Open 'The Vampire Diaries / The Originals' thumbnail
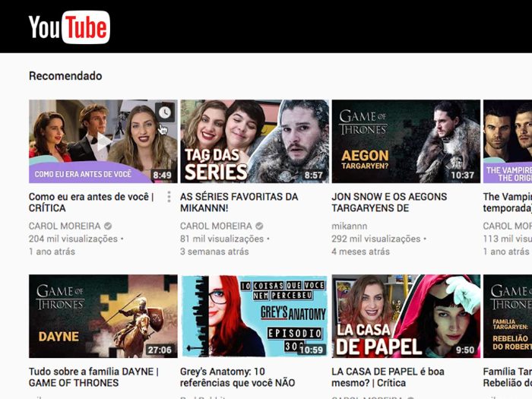Screen dimensions: 532x399 click(508, 141)
